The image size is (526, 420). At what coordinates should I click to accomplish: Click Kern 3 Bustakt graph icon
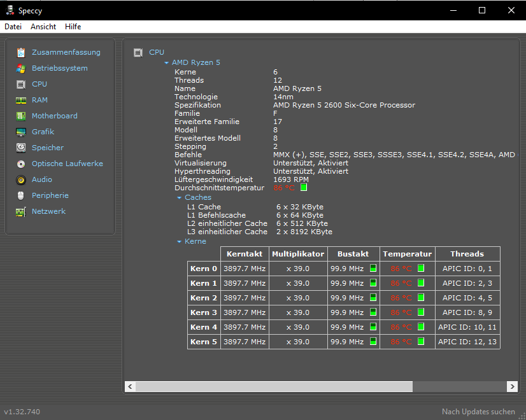pyautogui.click(x=373, y=312)
